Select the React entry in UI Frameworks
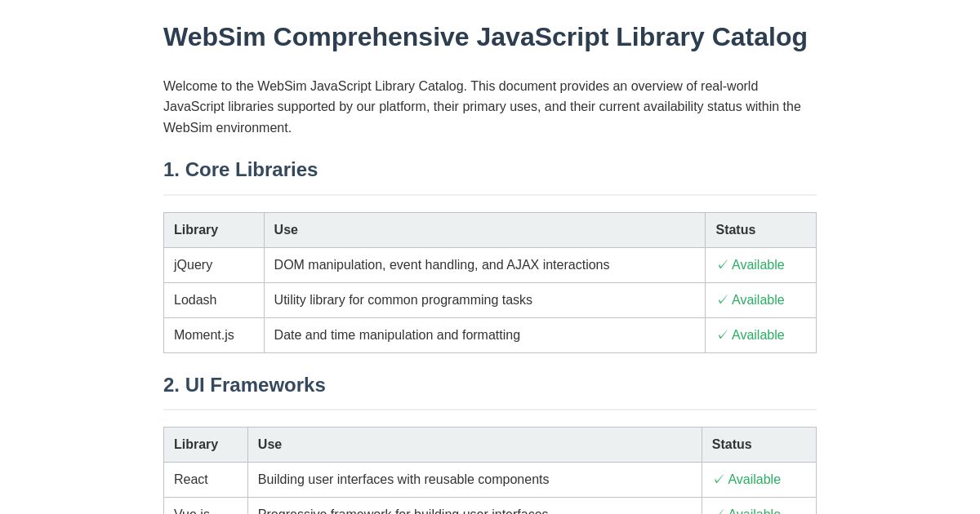Screen dimensions: 980x514 click(190, 480)
